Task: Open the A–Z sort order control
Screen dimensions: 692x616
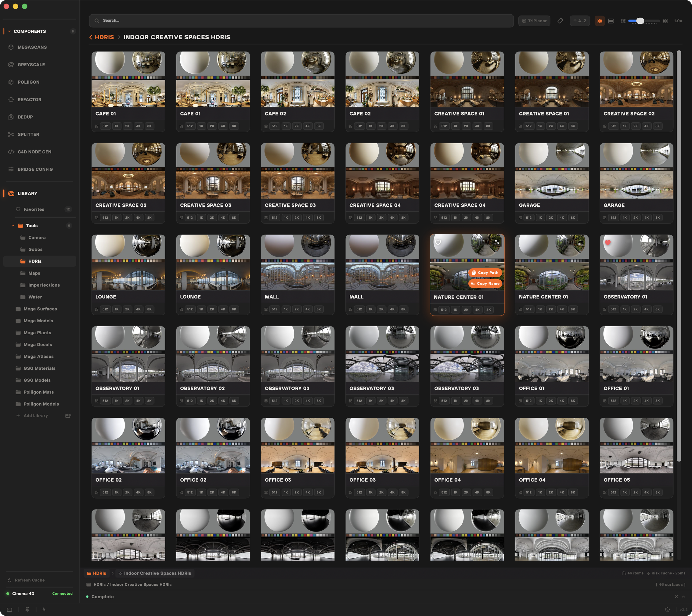Action: pyautogui.click(x=580, y=21)
